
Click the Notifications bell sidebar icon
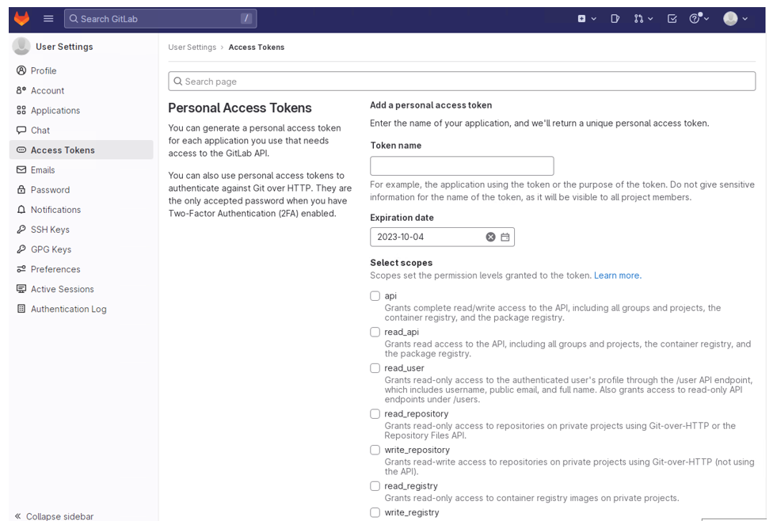(x=21, y=210)
